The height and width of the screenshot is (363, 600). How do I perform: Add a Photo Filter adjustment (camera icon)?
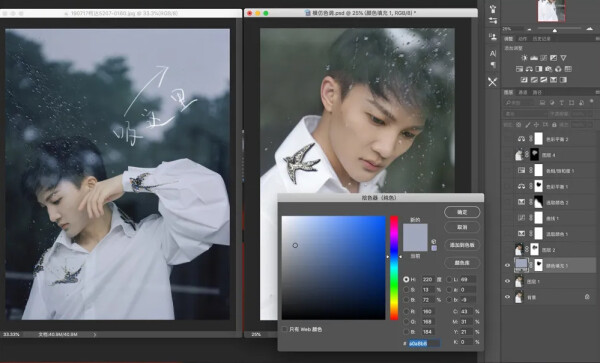548,69
